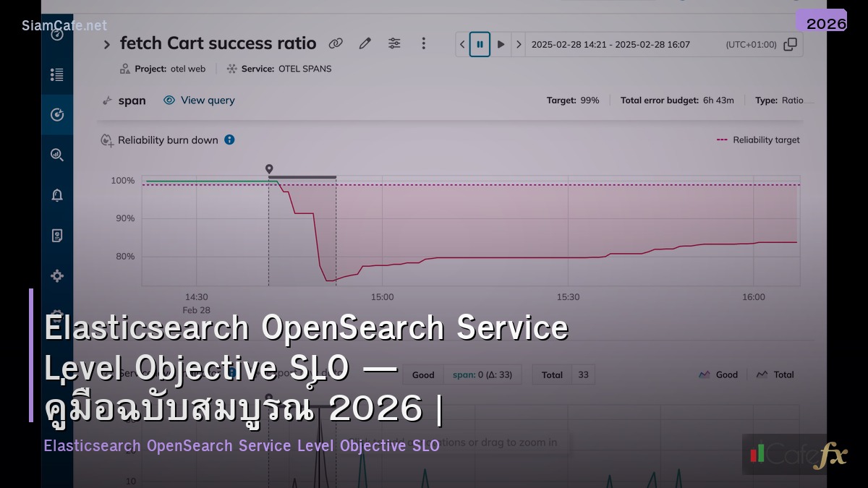Open the copy link icon next to the SLO title

(x=336, y=43)
